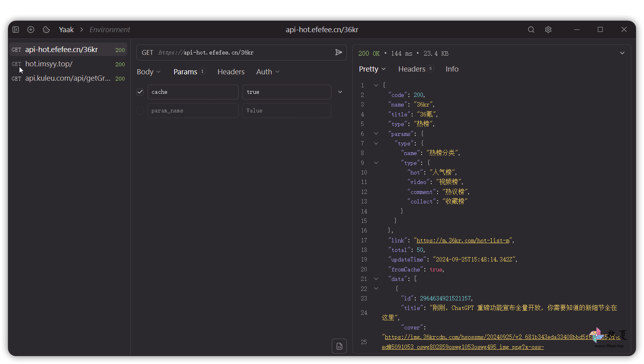The width and height of the screenshot is (644, 364).
Task: Expand the response history chevron
Action: pyautogui.click(x=622, y=53)
